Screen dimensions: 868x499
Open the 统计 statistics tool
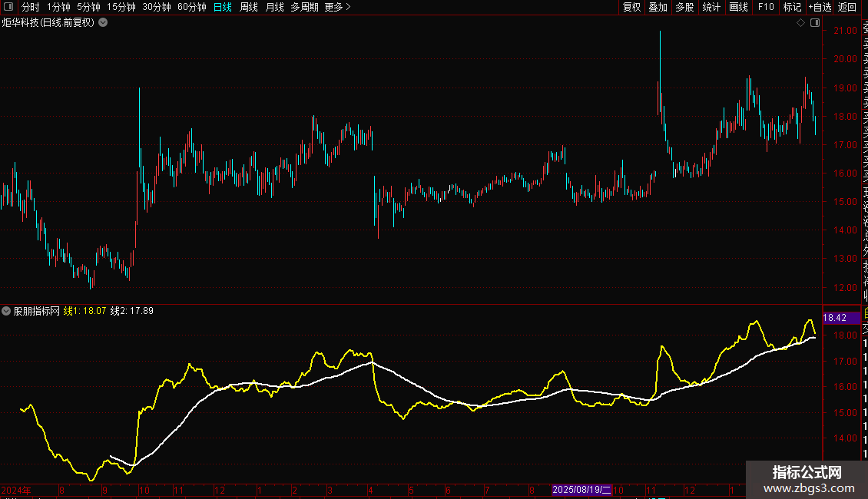[x=711, y=7]
